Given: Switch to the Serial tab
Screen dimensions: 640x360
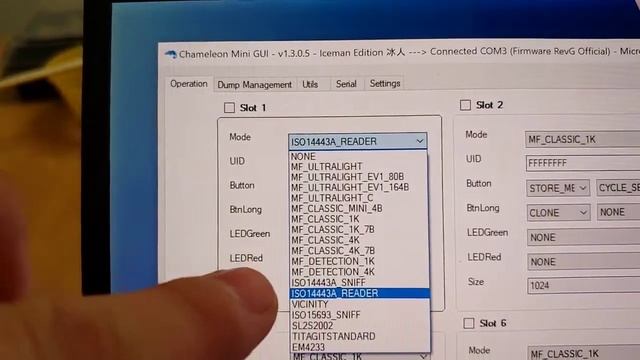Looking at the screenshot, I should pos(346,84).
